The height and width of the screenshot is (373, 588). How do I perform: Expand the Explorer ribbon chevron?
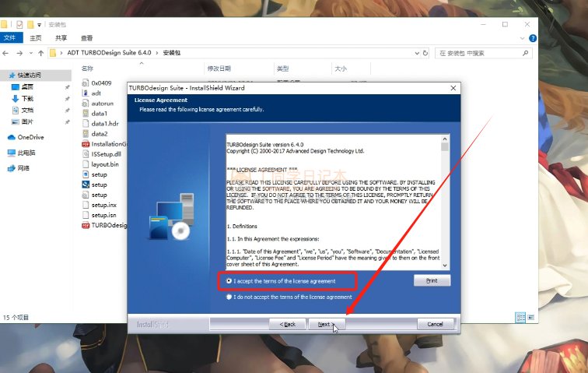[522, 38]
